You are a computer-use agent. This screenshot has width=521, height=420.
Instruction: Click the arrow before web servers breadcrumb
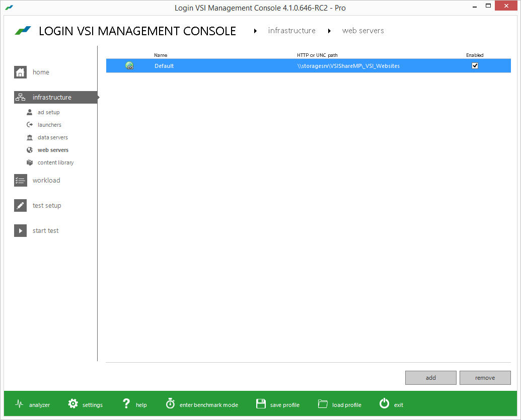coord(329,31)
